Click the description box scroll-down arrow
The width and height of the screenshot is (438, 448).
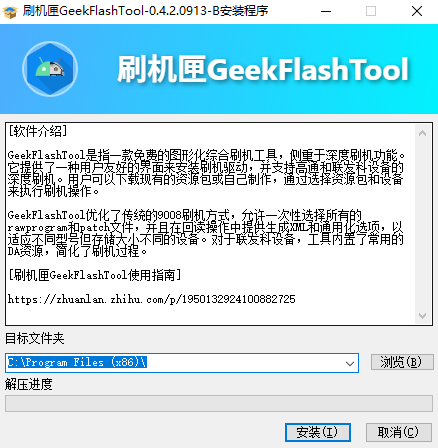coord(422,316)
